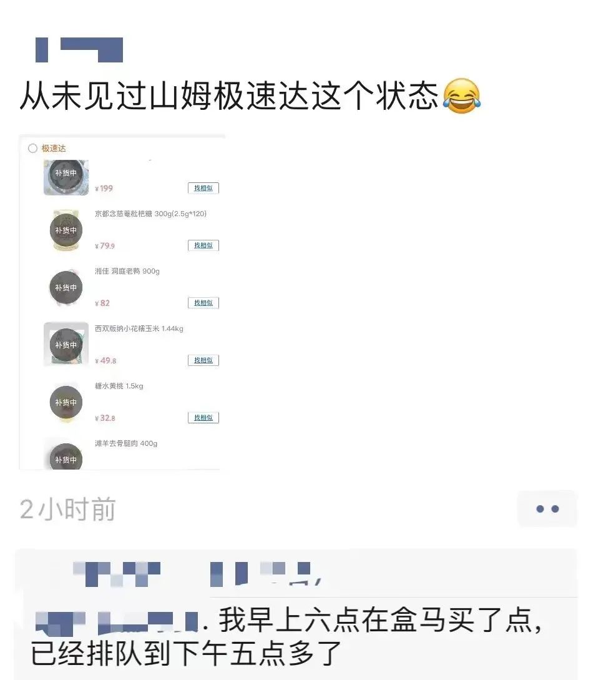Tap 补货中 badge on 糖水黄桃

pyautogui.click(x=66, y=403)
